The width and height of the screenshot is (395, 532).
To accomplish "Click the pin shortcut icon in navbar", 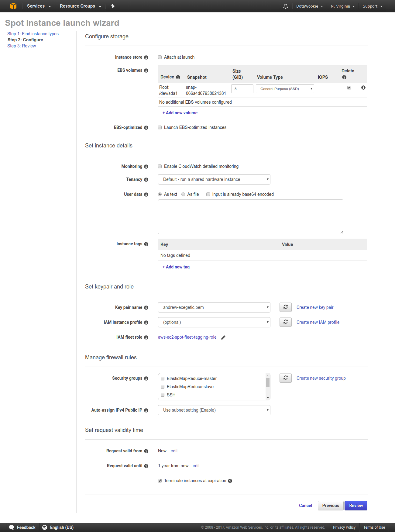I will (x=113, y=6).
